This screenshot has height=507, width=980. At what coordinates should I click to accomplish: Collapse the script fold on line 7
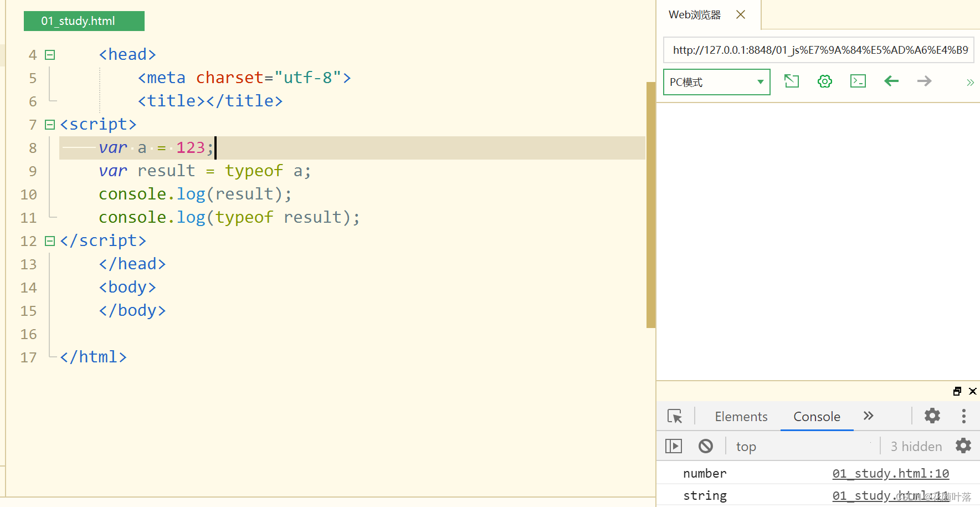[x=50, y=125]
